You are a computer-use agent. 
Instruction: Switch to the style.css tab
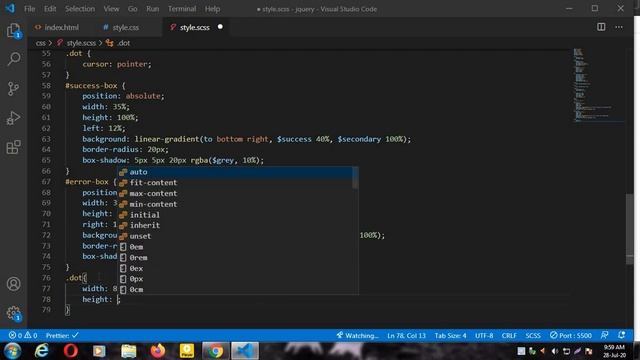[x=125, y=27]
